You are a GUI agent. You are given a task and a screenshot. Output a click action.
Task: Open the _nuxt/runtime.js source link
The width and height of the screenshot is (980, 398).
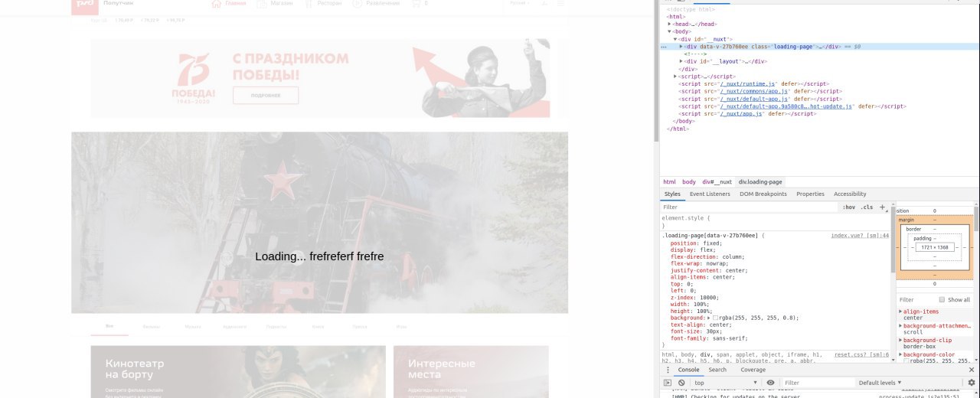click(x=748, y=84)
